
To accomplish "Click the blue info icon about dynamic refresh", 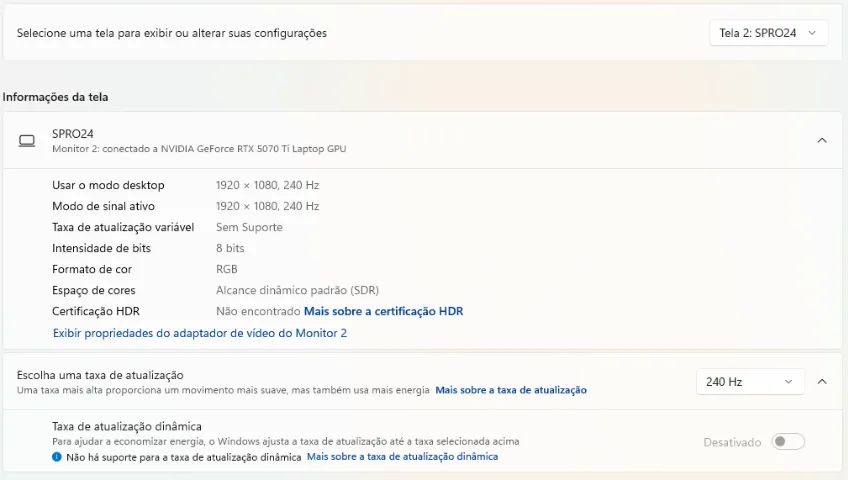I will click(57, 457).
